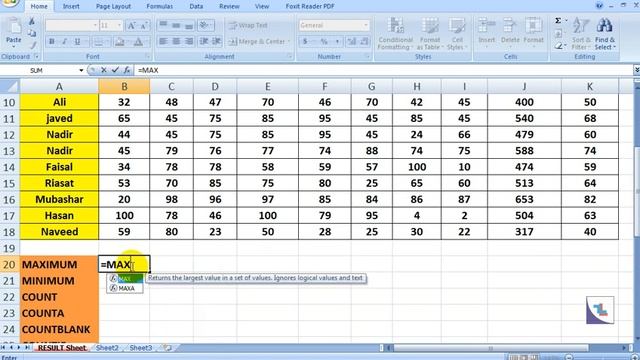Image resolution: width=640 pixels, height=360 pixels.
Task: Open the Home ribbon tab
Action: point(39,7)
